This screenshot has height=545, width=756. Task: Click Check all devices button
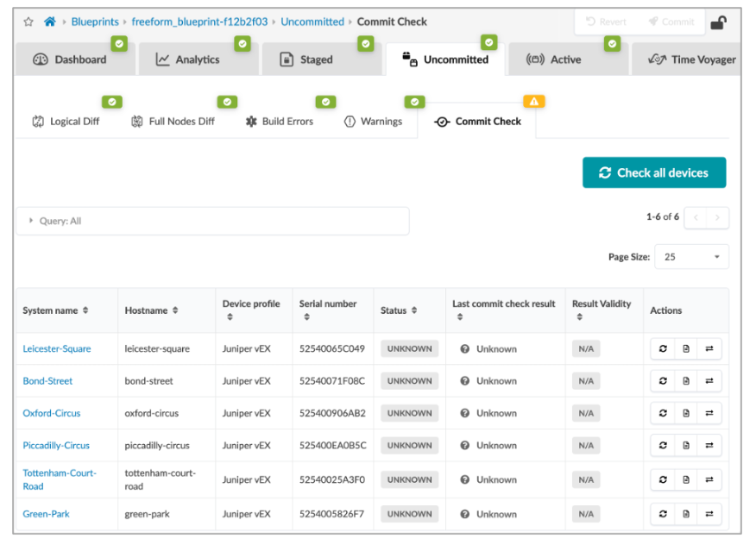pyautogui.click(x=653, y=172)
